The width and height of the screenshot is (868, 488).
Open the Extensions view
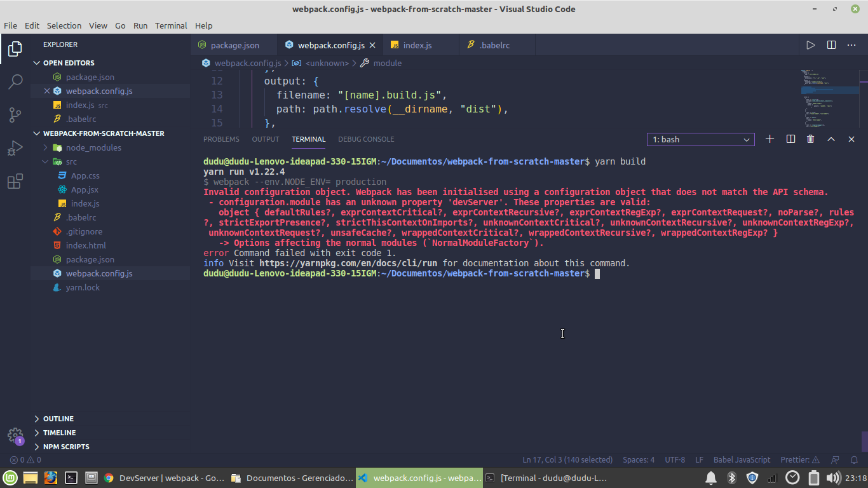15,182
